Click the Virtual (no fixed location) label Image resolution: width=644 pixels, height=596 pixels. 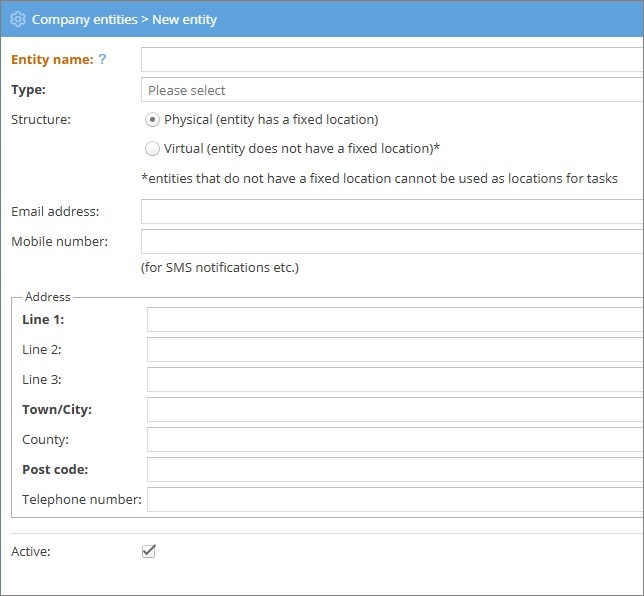(302, 148)
